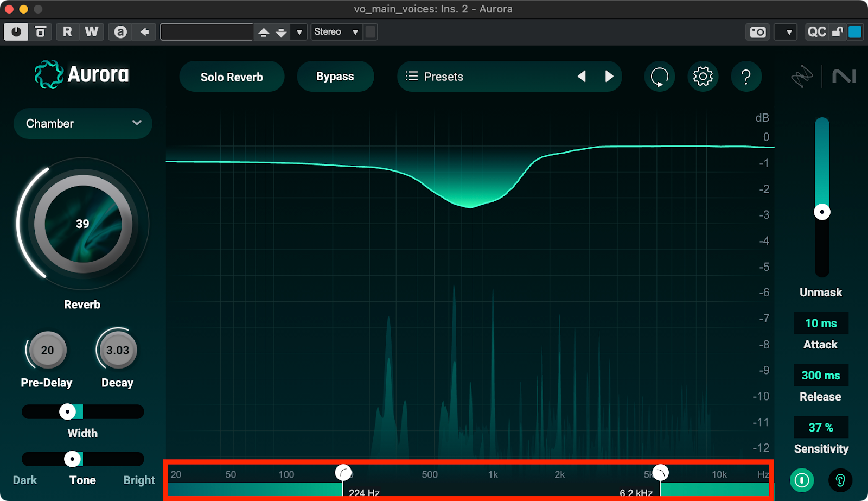Click the camera snapshot icon

[757, 32]
